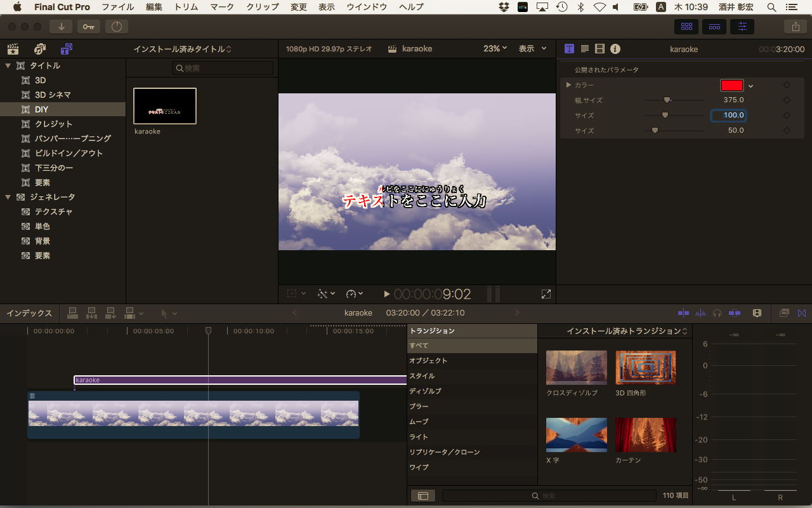Image resolution: width=812 pixels, height=508 pixels.
Task: Switch to the Text inspector icon
Action: coord(585,49)
